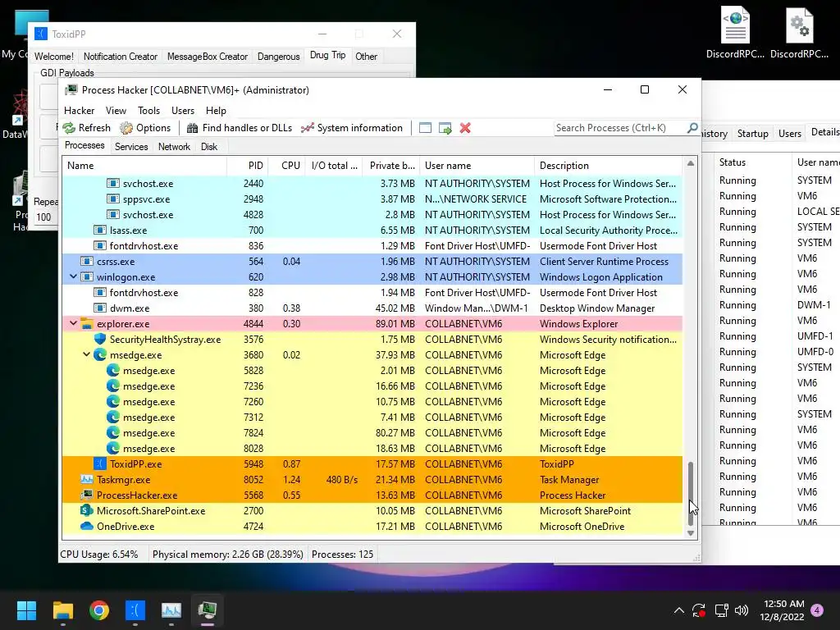The height and width of the screenshot is (630, 840).
Task: Switch to the Services tab
Action: pos(131,147)
